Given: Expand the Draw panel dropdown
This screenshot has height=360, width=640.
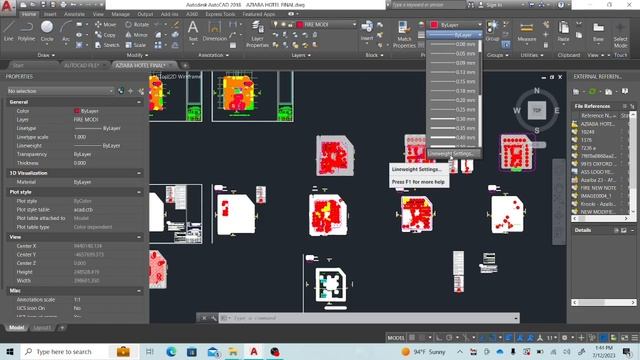Looking at the screenshot, I should 46,55.
